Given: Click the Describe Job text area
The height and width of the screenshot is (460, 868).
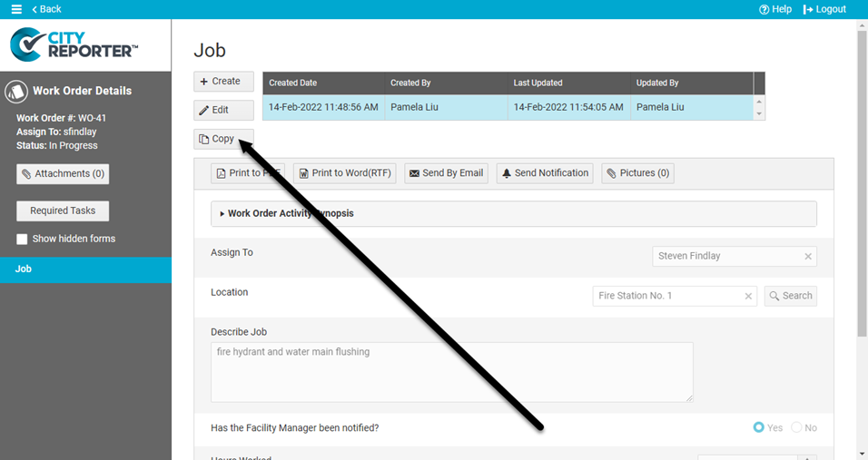Looking at the screenshot, I should (x=451, y=371).
